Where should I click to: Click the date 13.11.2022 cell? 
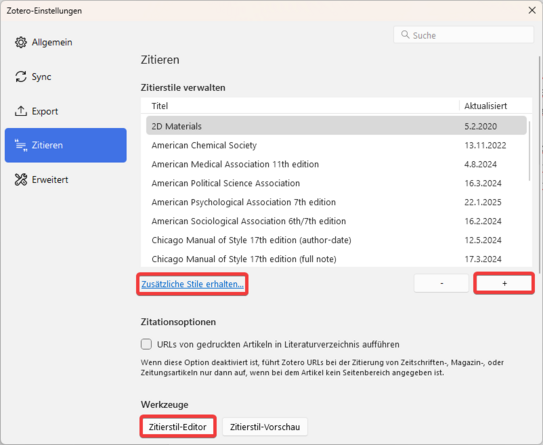click(x=485, y=145)
